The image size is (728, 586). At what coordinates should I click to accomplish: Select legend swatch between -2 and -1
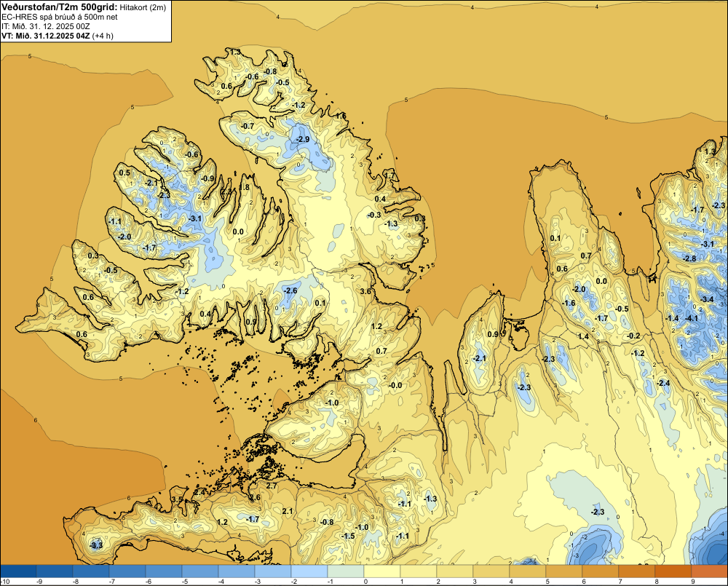point(309,571)
